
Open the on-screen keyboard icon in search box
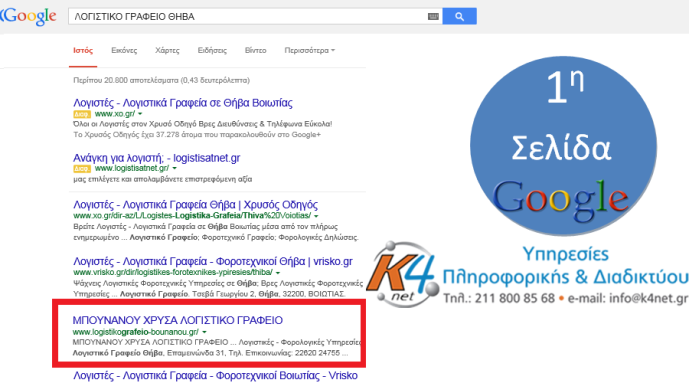(x=433, y=17)
